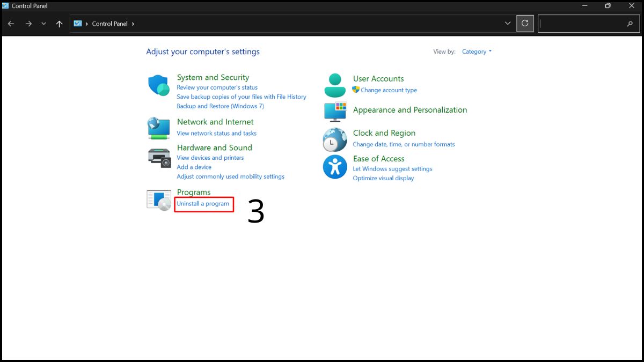Open the Ease of Access icon
Image resolution: width=644 pixels, height=362 pixels.
[x=335, y=167]
